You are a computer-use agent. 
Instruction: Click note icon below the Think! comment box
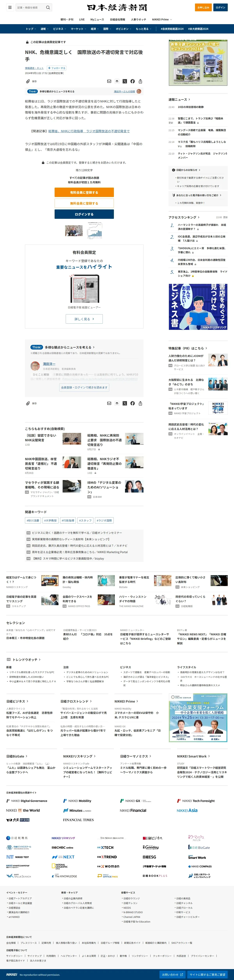117,403
